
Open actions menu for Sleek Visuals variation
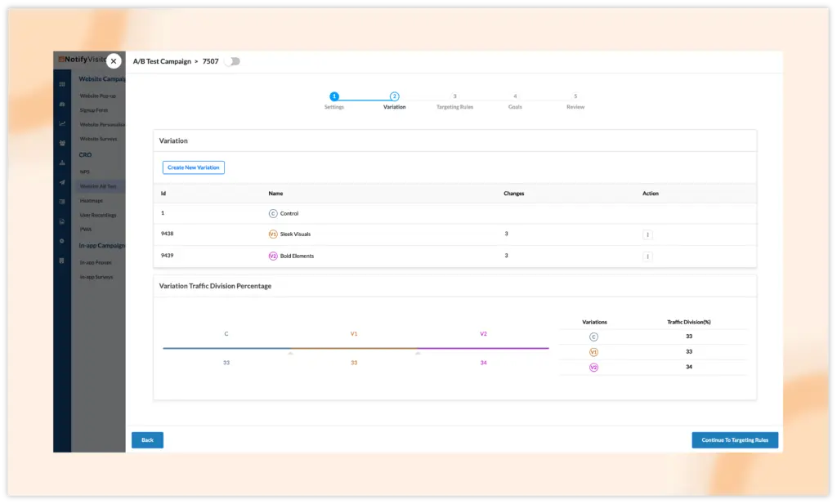click(x=647, y=234)
